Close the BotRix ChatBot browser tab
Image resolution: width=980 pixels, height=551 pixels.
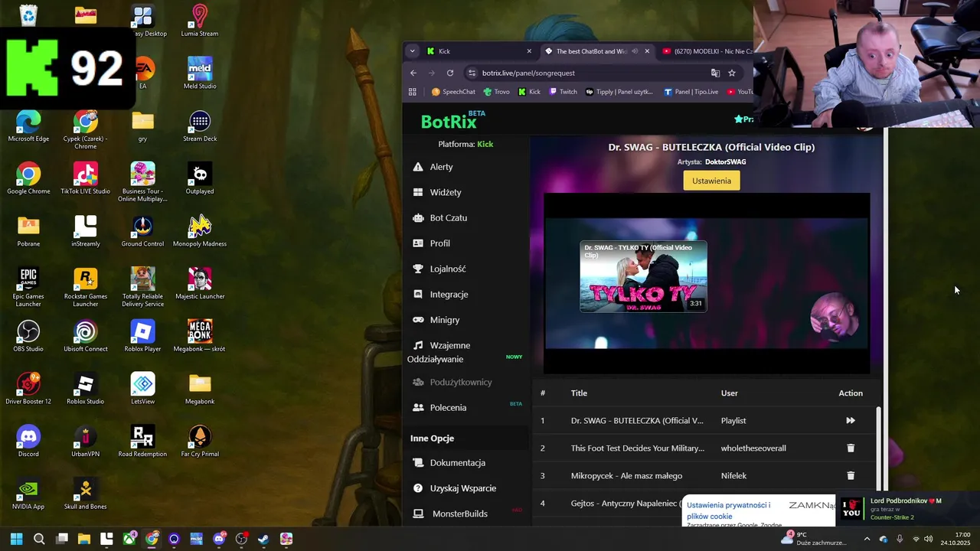click(x=647, y=51)
